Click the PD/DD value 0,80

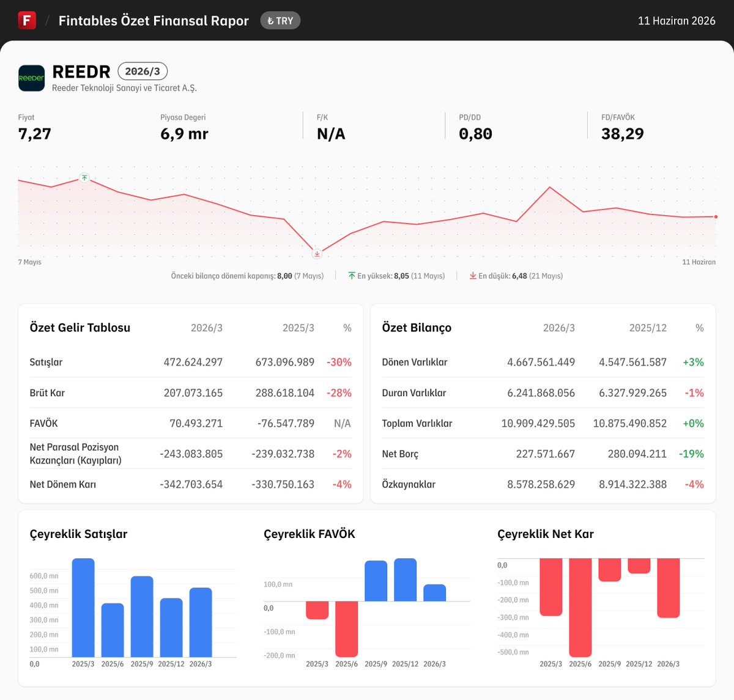point(475,134)
